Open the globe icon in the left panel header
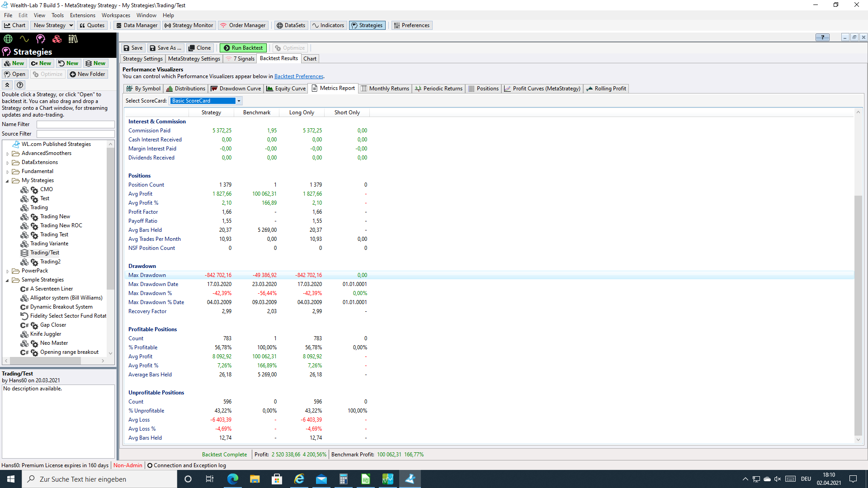This screenshot has width=868, height=488. pyautogui.click(x=8, y=39)
